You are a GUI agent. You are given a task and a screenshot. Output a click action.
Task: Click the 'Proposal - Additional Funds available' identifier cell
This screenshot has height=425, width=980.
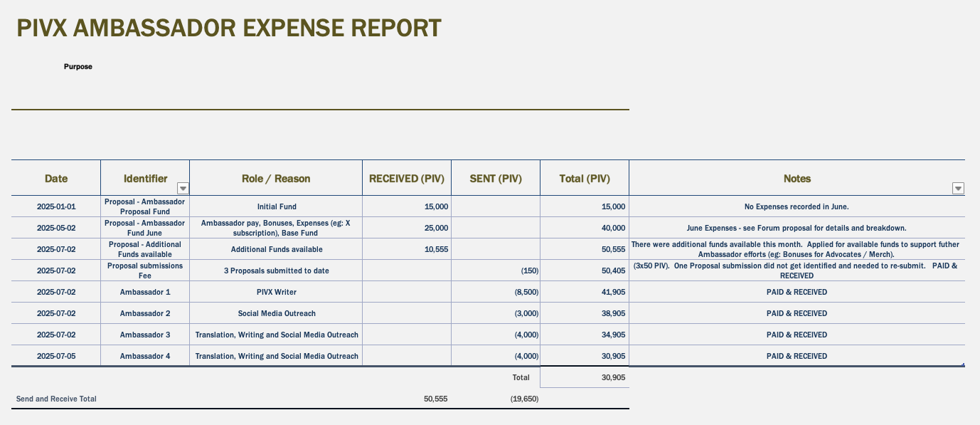(x=145, y=249)
